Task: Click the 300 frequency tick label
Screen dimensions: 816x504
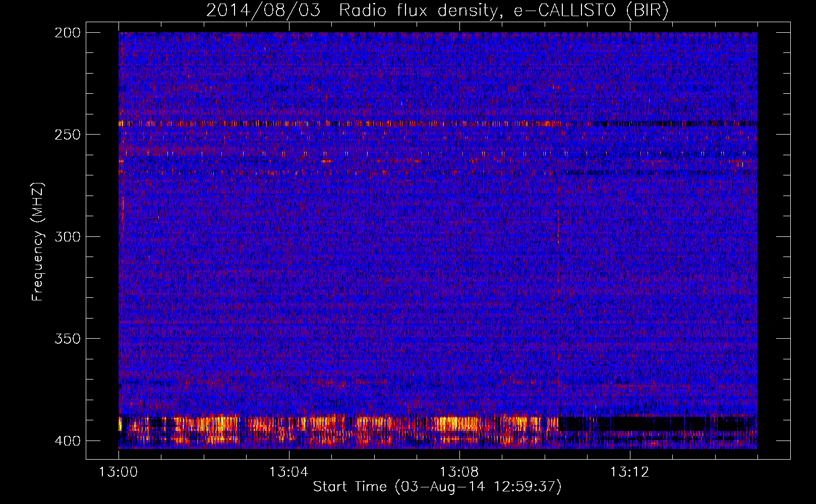Action: tap(67, 236)
